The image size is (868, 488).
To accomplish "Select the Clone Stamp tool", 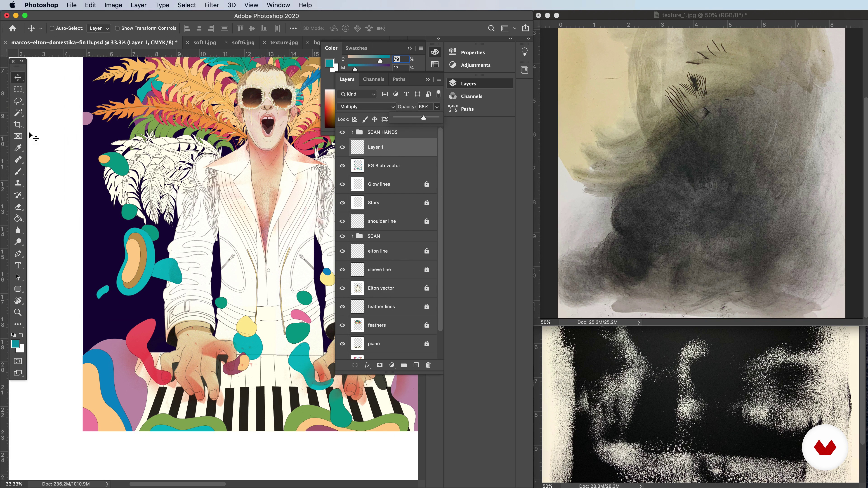I will [18, 183].
